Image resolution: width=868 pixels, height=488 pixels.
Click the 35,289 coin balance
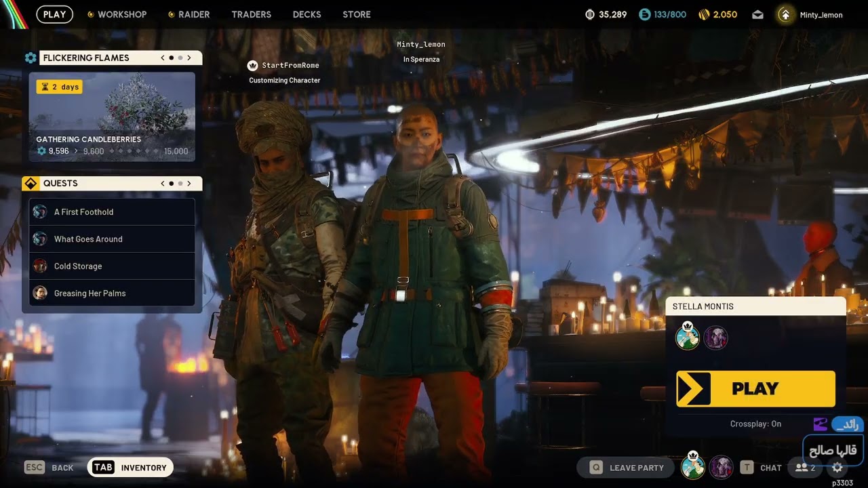tap(613, 14)
